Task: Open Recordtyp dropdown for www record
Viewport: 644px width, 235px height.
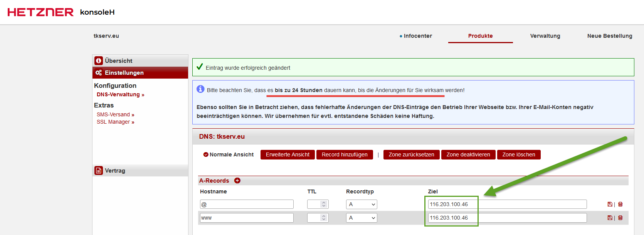Action: pyautogui.click(x=361, y=218)
